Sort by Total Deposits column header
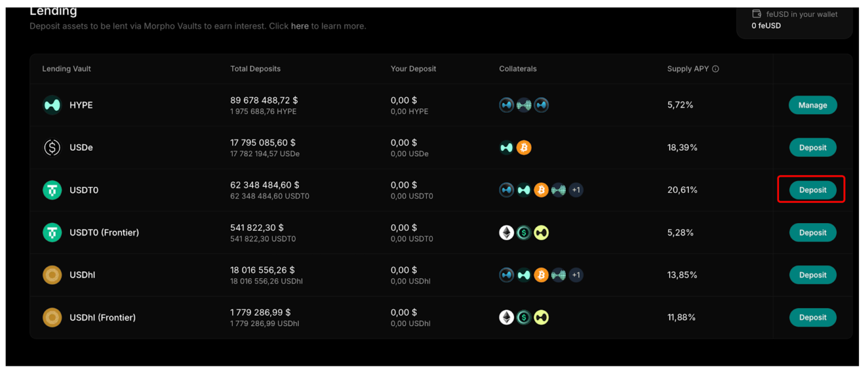The width and height of the screenshot is (868, 371). click(255, 69)
